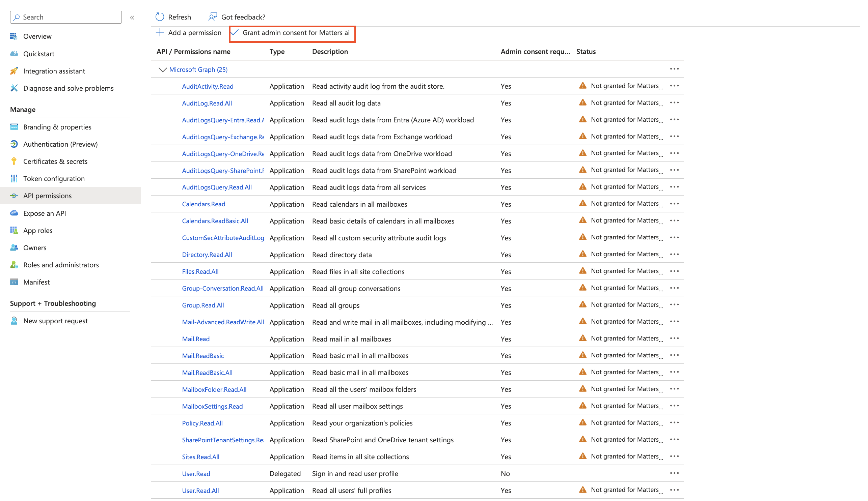Click warning icon on Group-Conversation.Read.All row
This screenshot has width=868, height=501.
(x=582, y=288)
